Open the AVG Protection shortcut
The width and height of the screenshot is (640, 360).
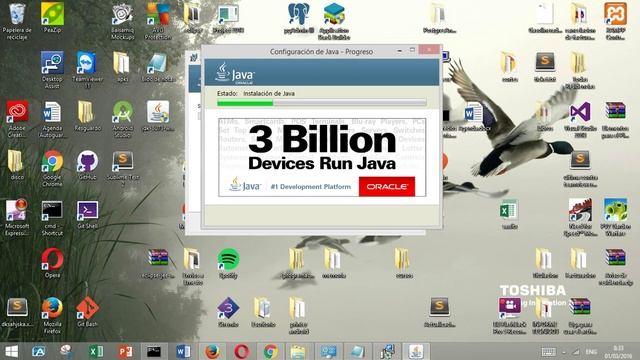point(158,21)
